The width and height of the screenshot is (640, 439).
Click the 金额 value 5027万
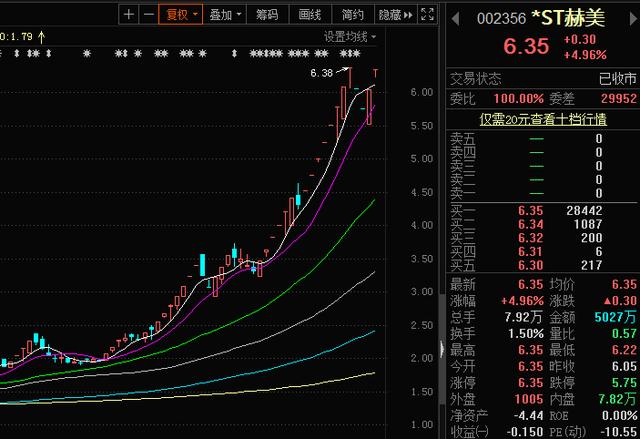(x=616, y=317)
